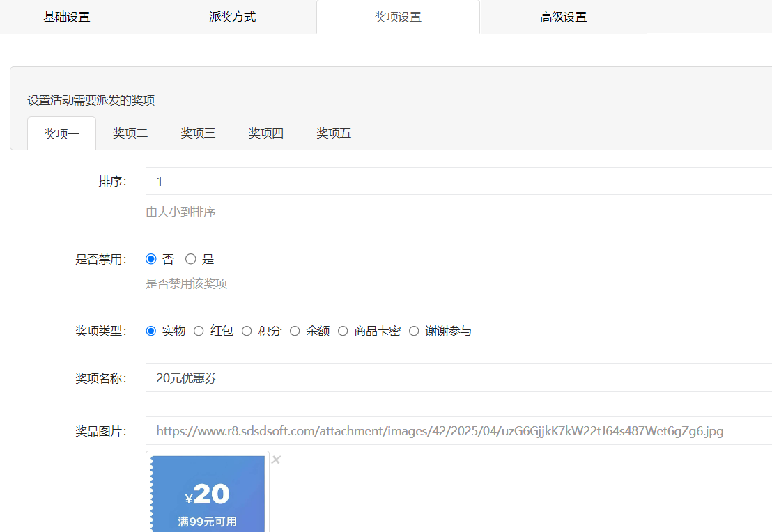Switch to 奖项五 sub-tab
772x532 pixels.
coord(334,133)
